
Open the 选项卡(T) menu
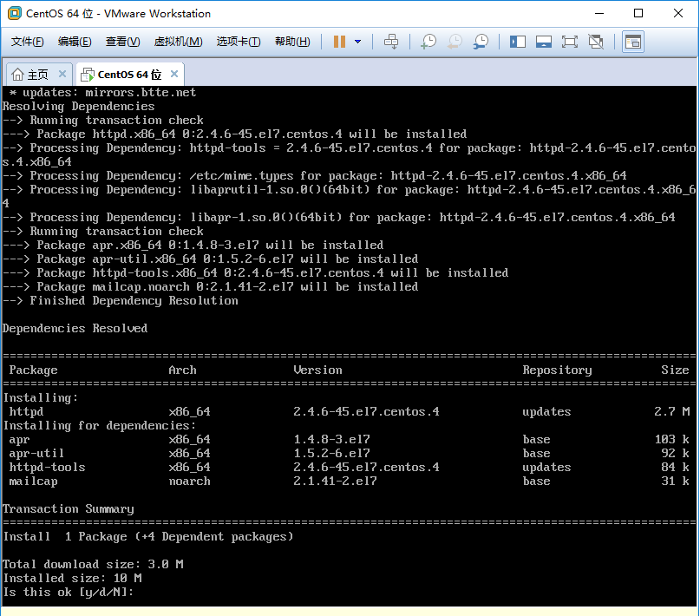click(x=239, y=42)
